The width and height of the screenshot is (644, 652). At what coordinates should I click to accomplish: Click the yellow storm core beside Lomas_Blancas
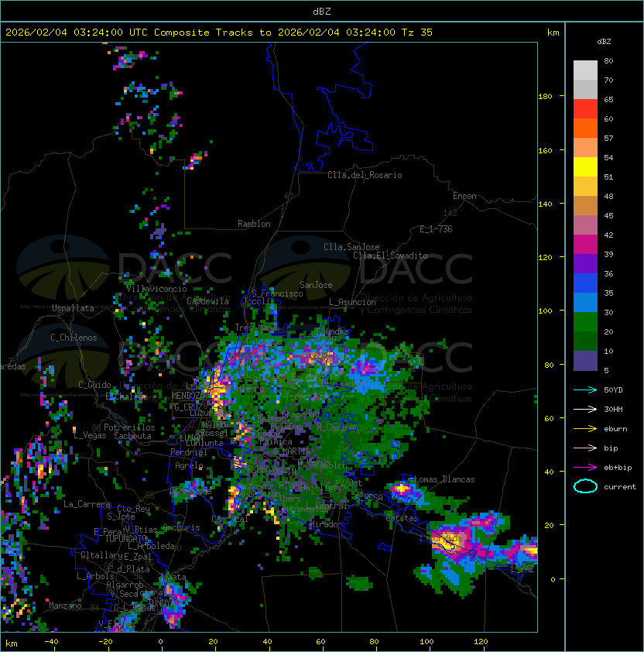click(402, 488)
